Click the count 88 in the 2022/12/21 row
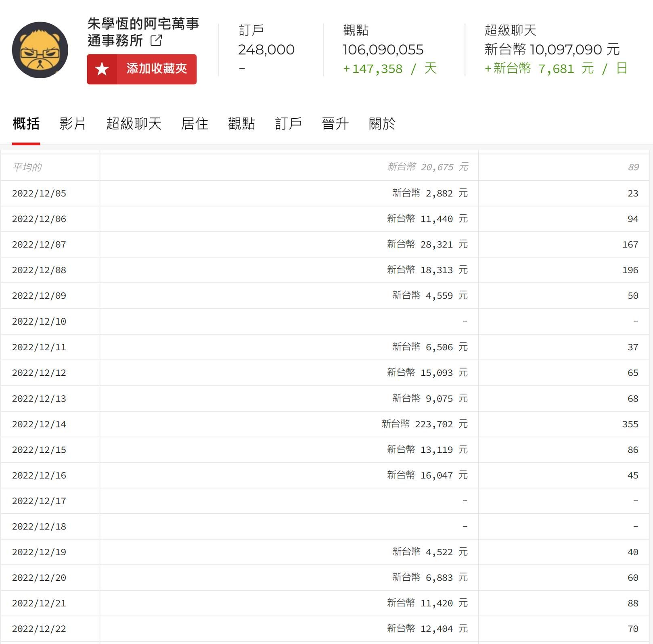 (633, 604)
